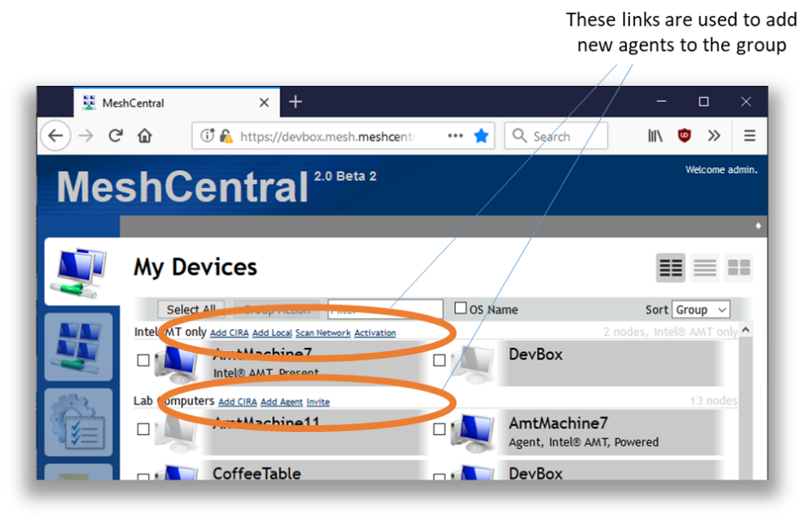Switch to the tile grid view icon
The height and width of the screenshot is (522, 812).
[738, 268]
